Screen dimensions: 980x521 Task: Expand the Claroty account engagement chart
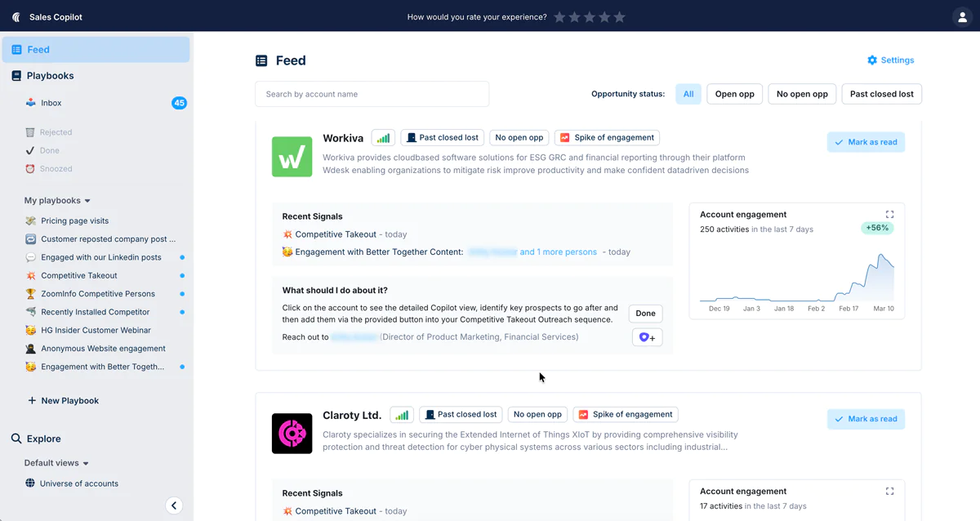click(x=889, y=492)
